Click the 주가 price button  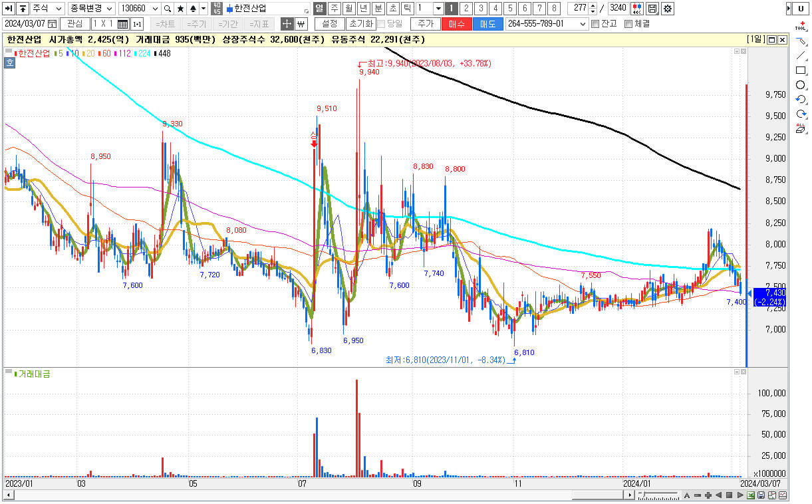pos(426,24)
